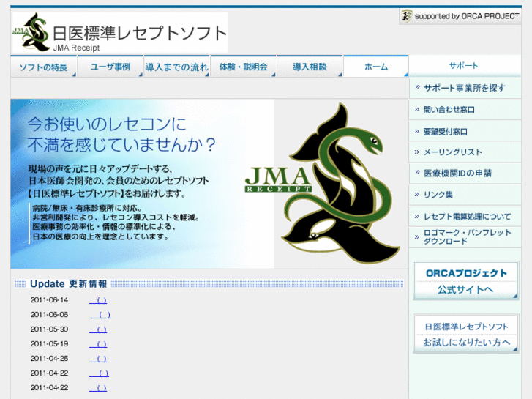Open the ソフトの特長 tab
The width and height of the screenshot is (532, 399).
click(43, 67)
